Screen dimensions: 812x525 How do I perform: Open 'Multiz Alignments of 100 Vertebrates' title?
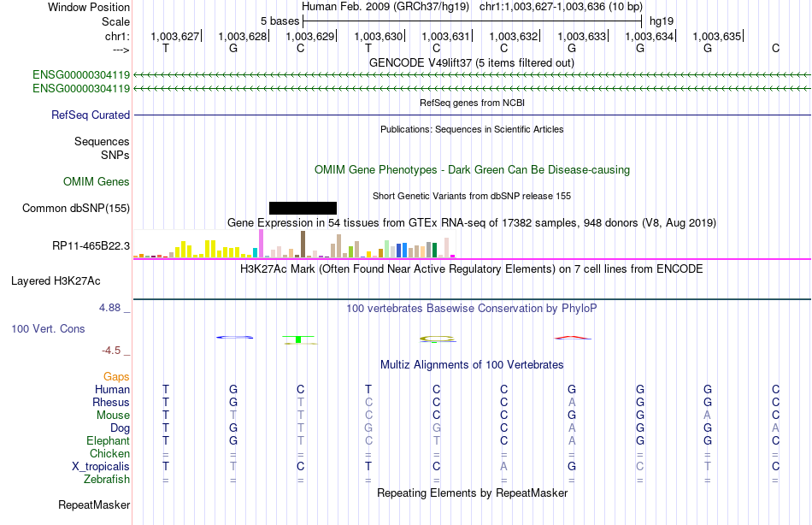[x=472, y=364]
